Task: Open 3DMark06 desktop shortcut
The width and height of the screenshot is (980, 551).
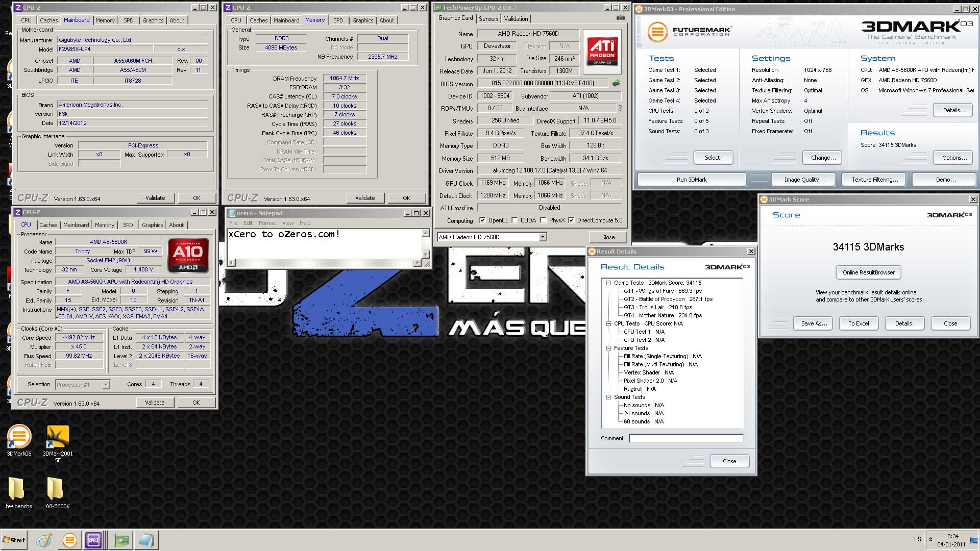Action: (19, 440)
